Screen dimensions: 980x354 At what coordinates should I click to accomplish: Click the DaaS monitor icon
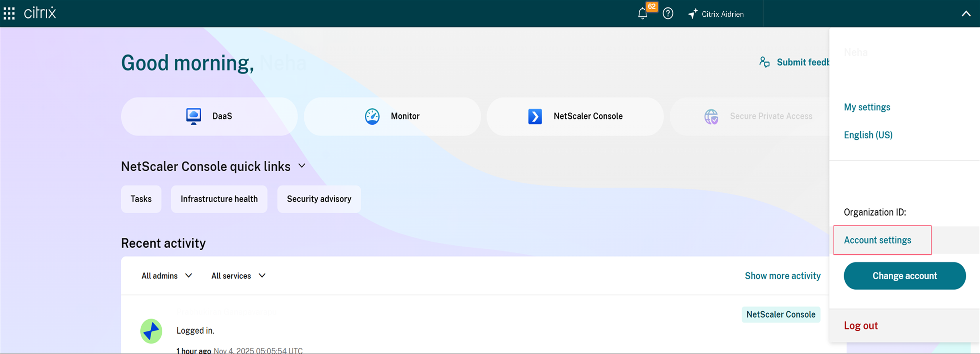coord(193,116)
